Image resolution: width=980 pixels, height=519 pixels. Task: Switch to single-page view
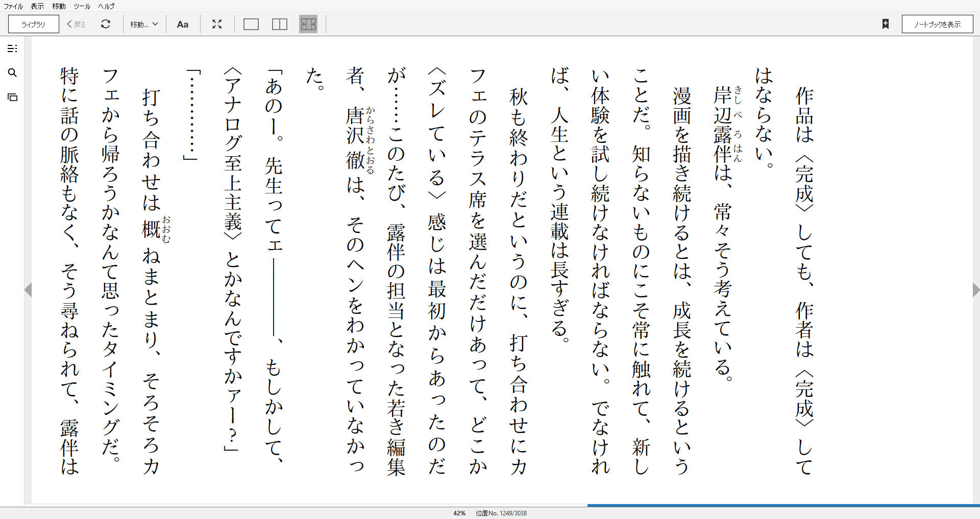251,24
